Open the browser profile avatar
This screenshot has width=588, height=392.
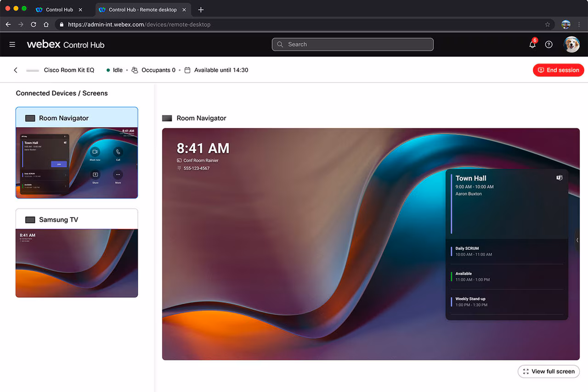click(566, 24)
